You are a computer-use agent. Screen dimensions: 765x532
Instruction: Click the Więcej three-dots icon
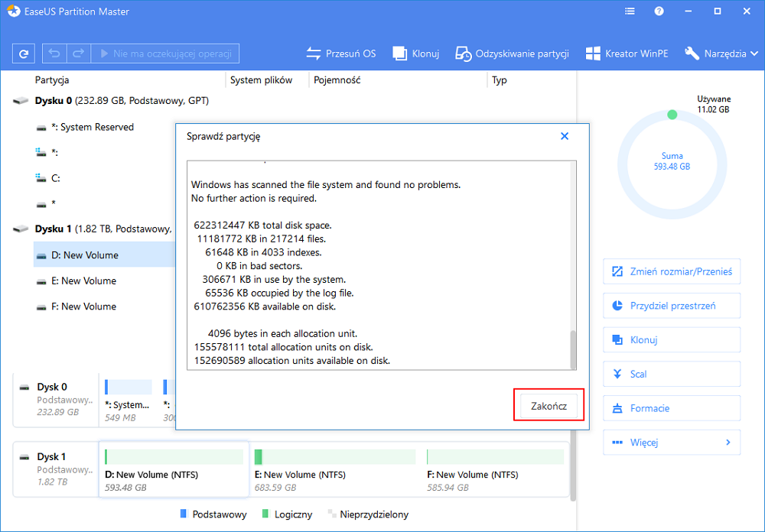click(617, 443)
